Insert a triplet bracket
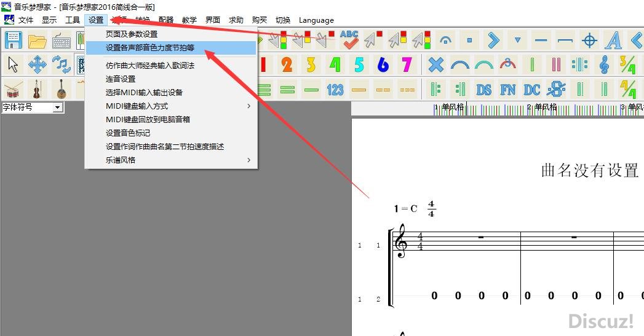The width and height of the screenshot is (644, 336). [508, 65]
